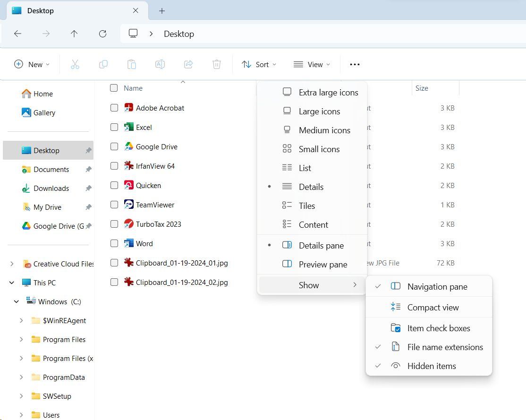The height and width of the screenshot is (420, 526).
Task: Choose Small icons view
Action: point(312,149)
